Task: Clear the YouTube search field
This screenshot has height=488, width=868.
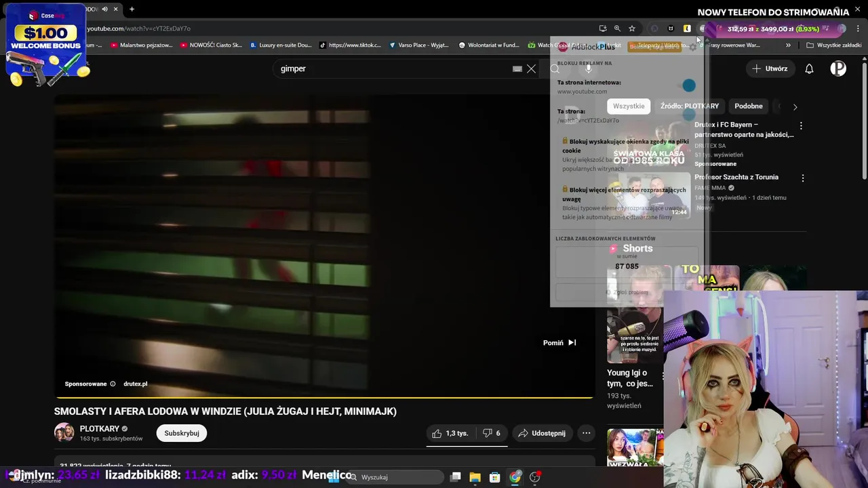Action: coord(532,68)
